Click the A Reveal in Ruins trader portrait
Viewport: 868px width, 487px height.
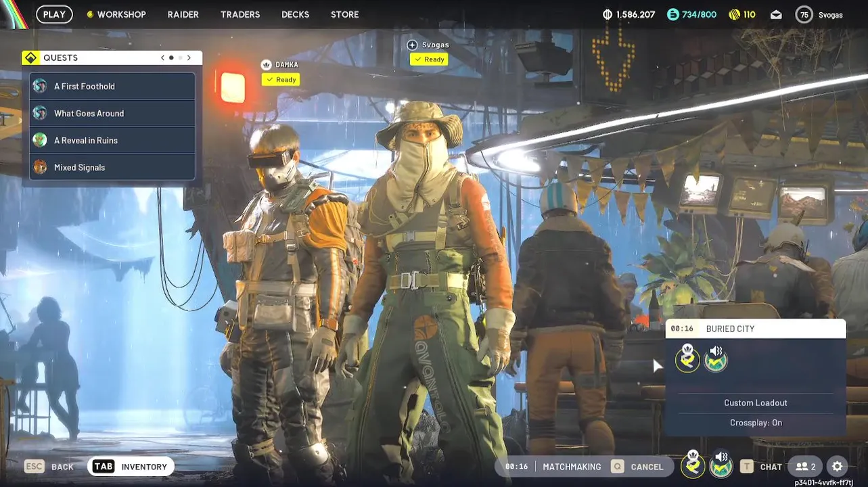click(x=40, y=140)
